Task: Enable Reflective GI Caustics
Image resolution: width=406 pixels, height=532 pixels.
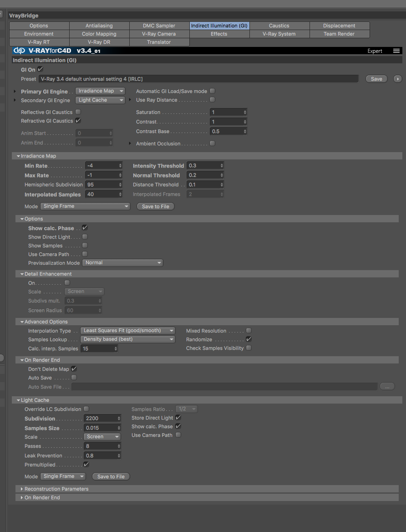Action: click(x=78, y=112)
